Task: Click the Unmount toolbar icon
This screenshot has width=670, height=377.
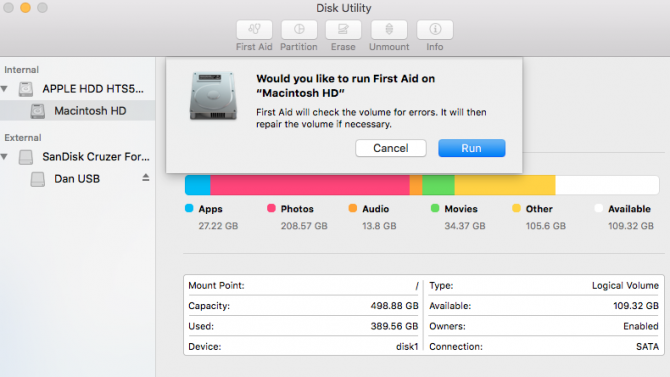Action: (389, 30)
